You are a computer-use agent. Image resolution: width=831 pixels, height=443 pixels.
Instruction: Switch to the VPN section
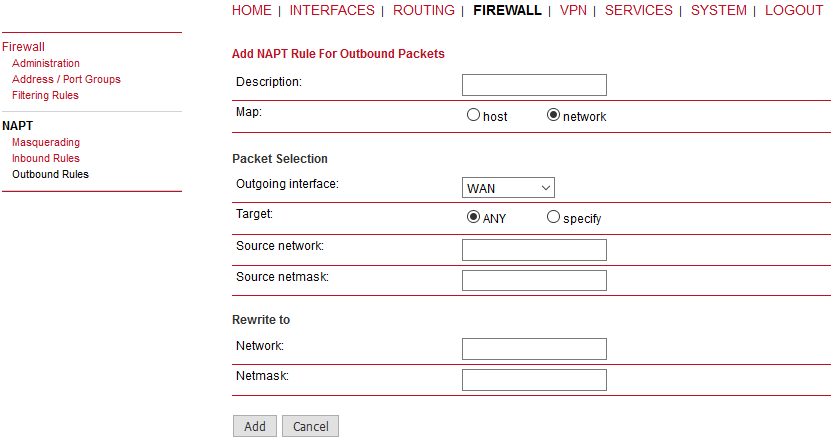click(573, 10)
